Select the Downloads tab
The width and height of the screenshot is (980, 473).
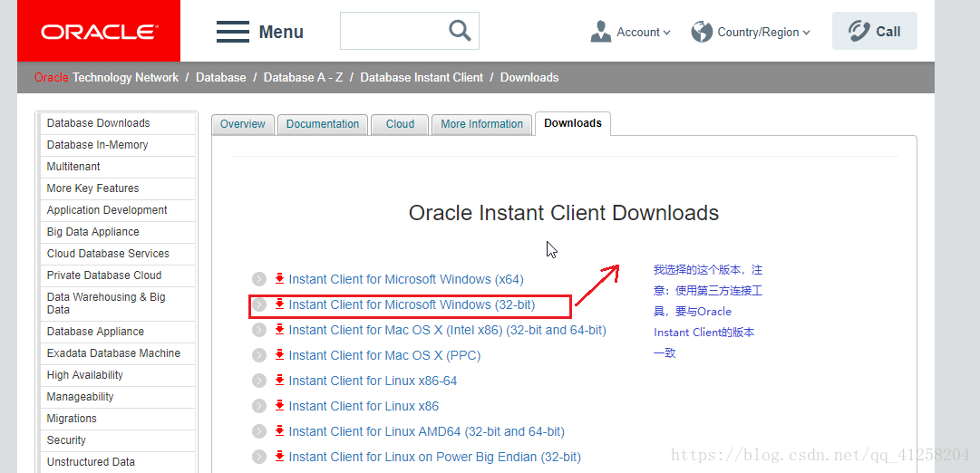573,123
